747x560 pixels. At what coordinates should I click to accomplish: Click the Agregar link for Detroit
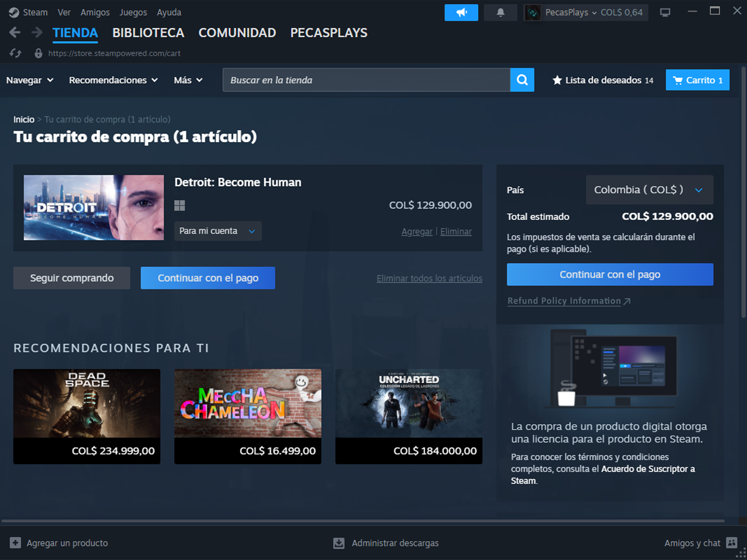[x=417, y=231]
